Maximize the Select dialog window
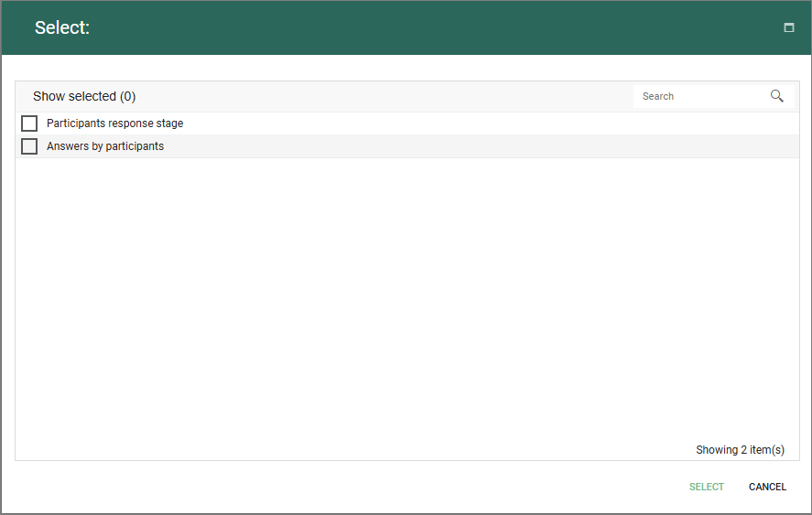Viewport: 812px width, 515px height. 789,27
